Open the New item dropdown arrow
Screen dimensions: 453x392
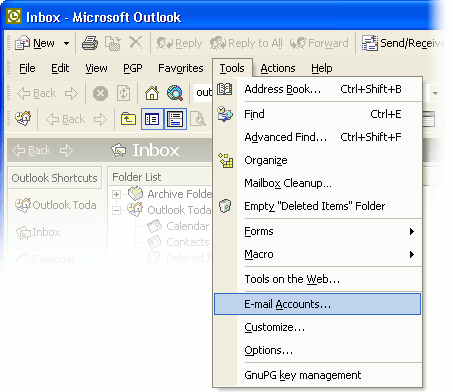click(x=66, y=43)
